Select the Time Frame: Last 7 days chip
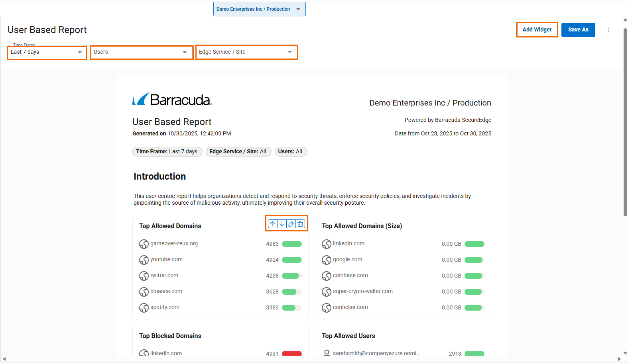 click(167, 151)
